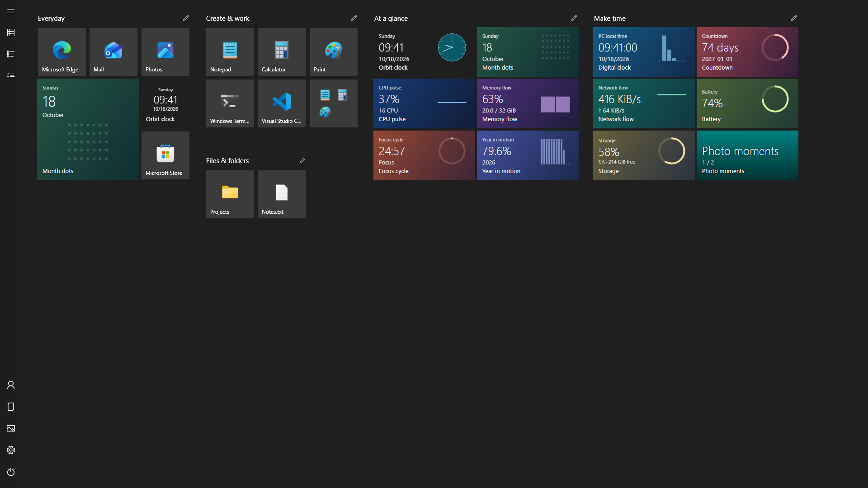Open the Battery 74% tile
Screen dimensions: 868x488
(x=747, y=103)
